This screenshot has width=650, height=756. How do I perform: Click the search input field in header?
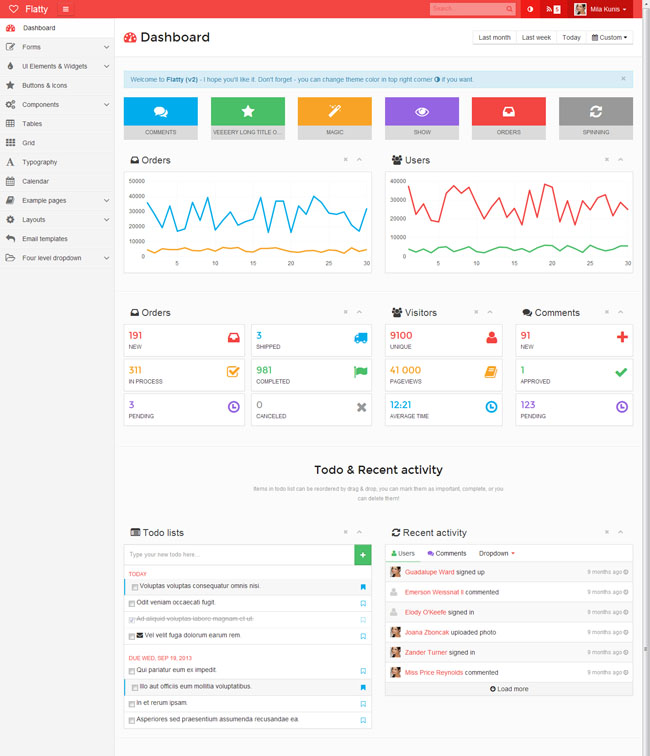click(x=468, y=9)
